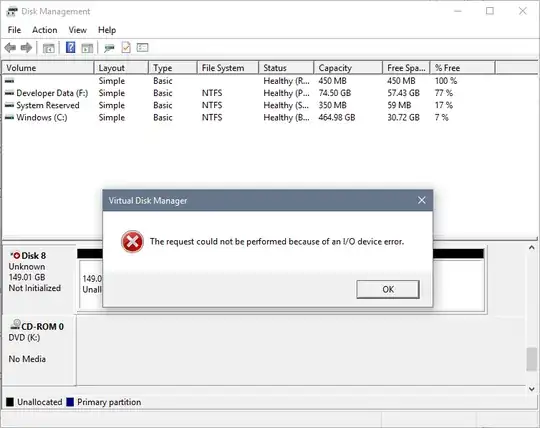This screenshot has height=428, width=540.
Task: Click the disk pane scroll up arrow
Action: (532, 247)
